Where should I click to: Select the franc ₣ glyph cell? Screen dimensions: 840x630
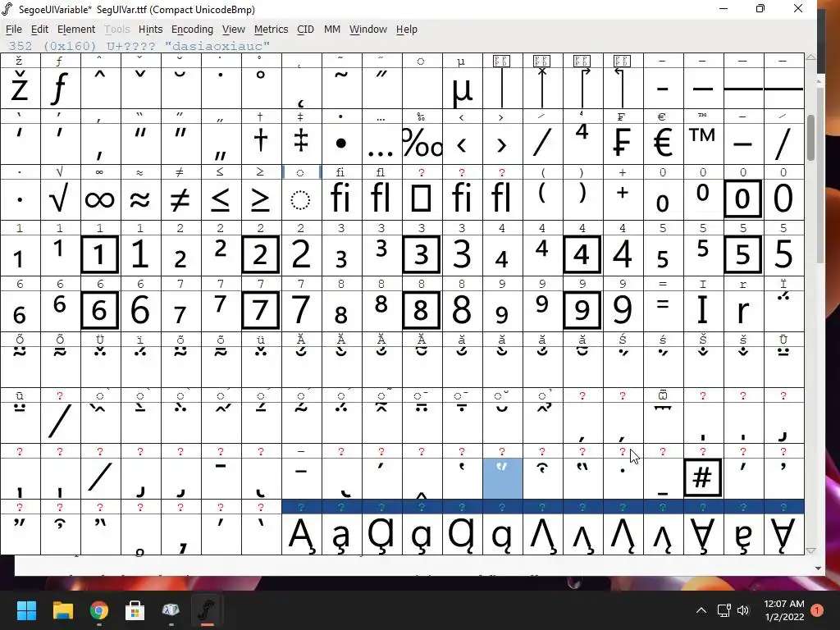[623, 144]
